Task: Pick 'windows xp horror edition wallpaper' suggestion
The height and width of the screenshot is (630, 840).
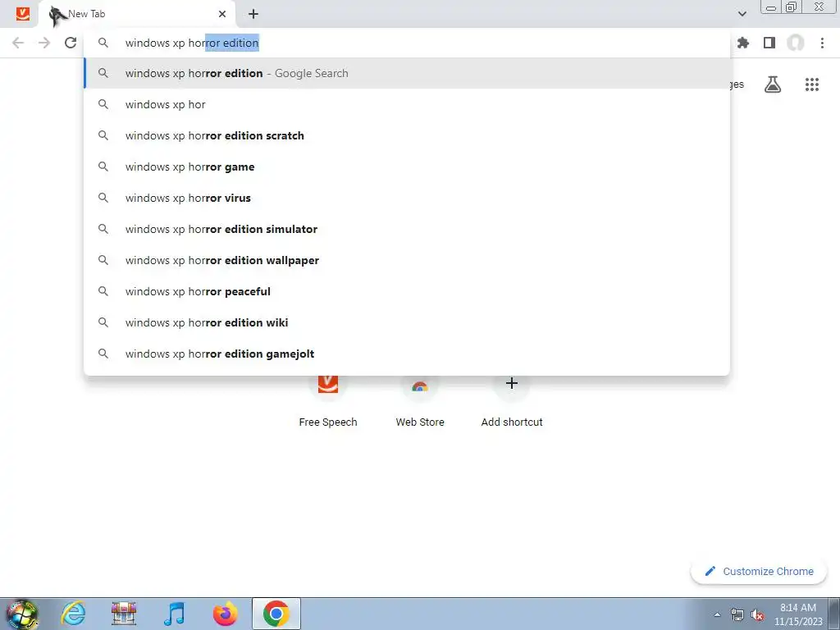Action: coord(407,260)
